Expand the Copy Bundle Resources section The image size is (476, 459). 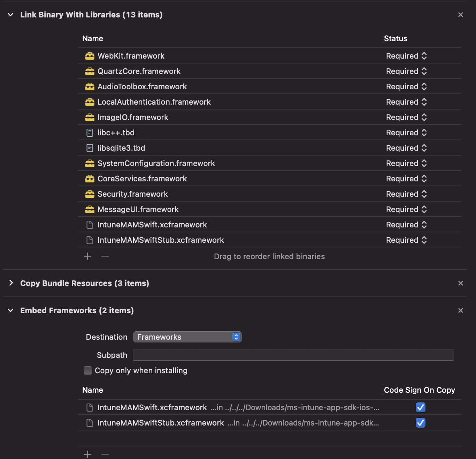(11, 283)
